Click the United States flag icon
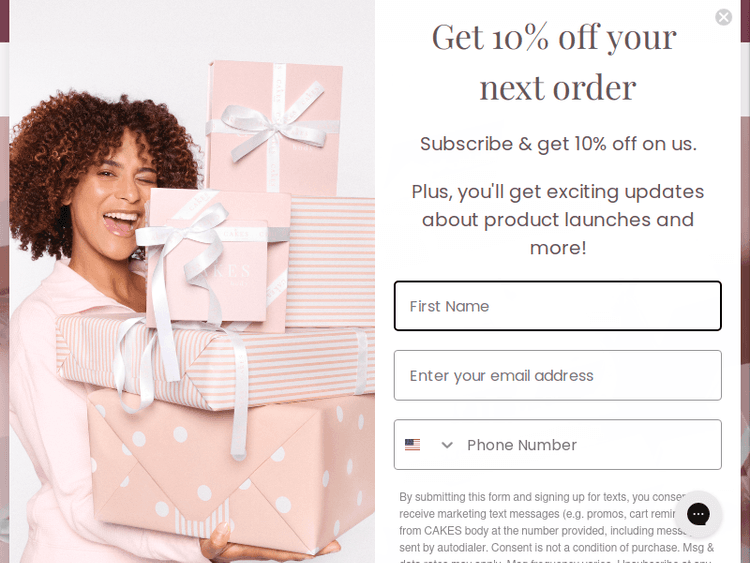The height and width of the screenshot is (563, 750). (412, 445)
